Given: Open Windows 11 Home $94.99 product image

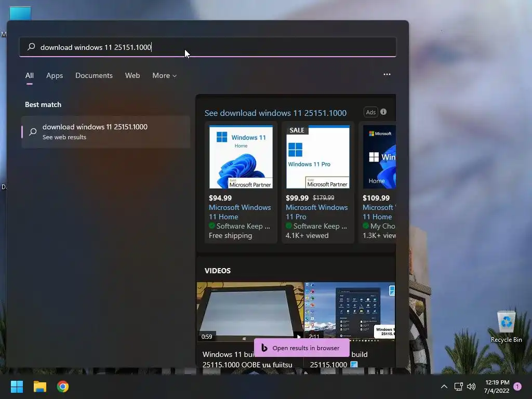Looking at the screenshot, I should pos(241,157).
